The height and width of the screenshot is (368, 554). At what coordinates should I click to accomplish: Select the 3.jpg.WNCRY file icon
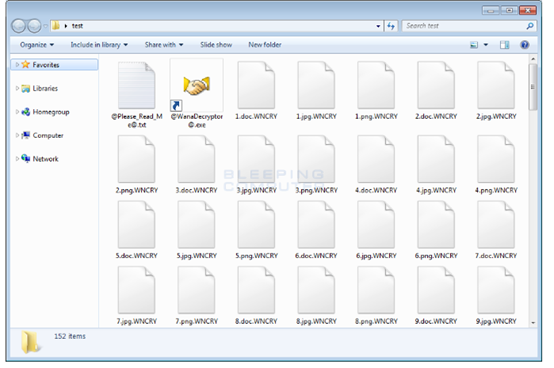point(256,159)
